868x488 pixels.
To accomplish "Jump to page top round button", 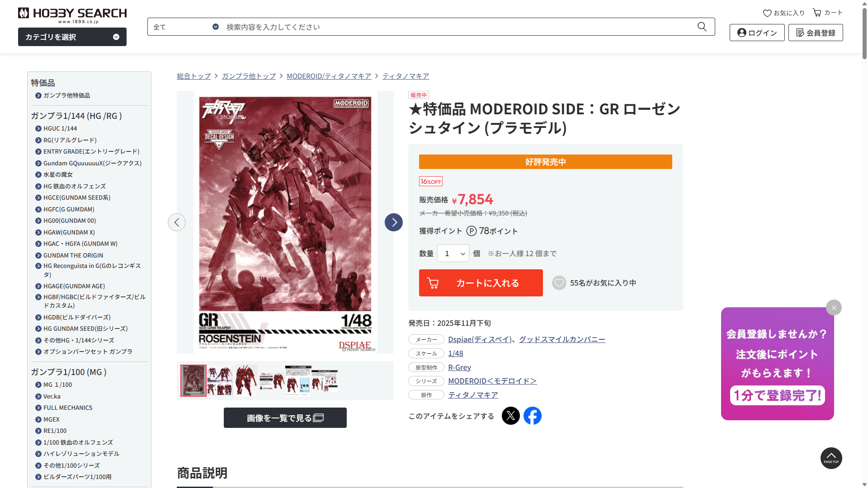I will click(x=831, y=458).
